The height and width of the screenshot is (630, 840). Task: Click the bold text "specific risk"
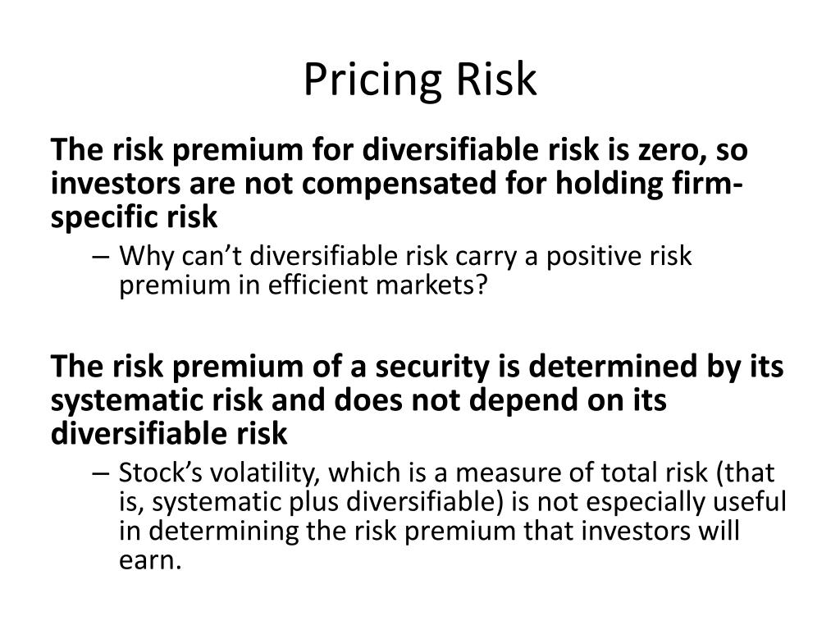(x=134, y=218)
